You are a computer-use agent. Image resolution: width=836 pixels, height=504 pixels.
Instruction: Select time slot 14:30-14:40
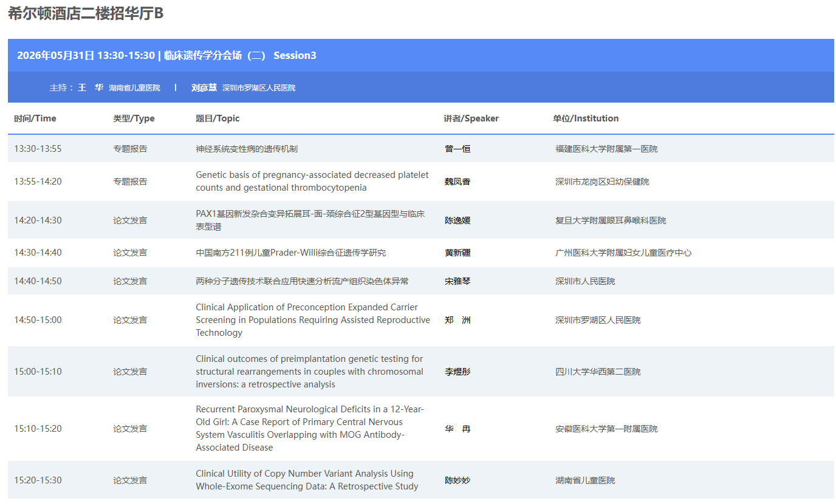(x=38, y=253)
